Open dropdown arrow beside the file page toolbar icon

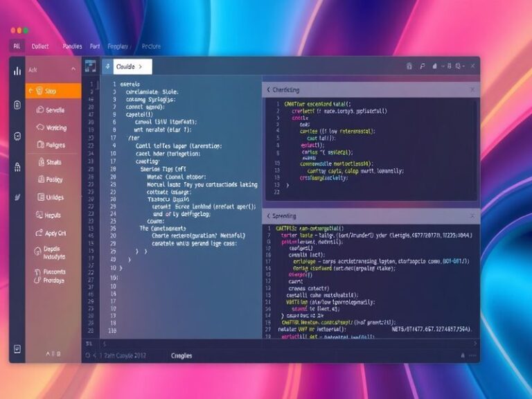click(x=443, y=66)
